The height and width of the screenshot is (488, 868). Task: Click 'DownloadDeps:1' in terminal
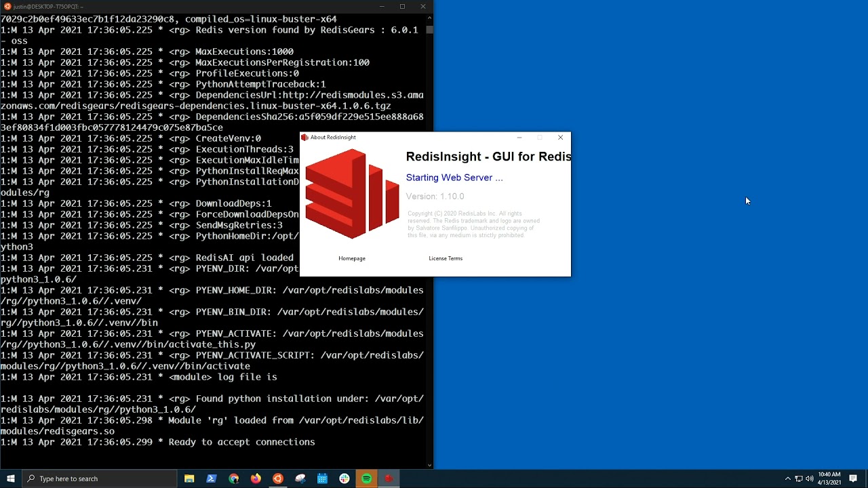pos(233,203)
